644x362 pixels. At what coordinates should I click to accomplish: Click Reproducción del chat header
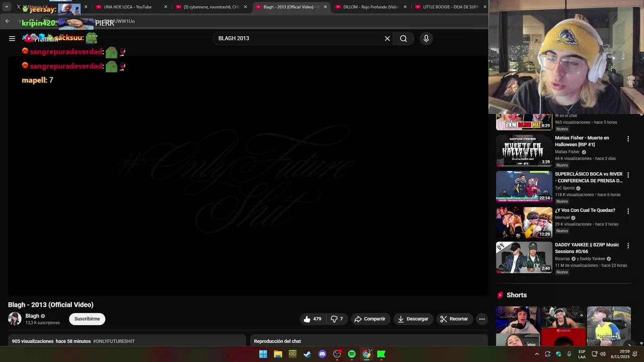coord(277,341)
